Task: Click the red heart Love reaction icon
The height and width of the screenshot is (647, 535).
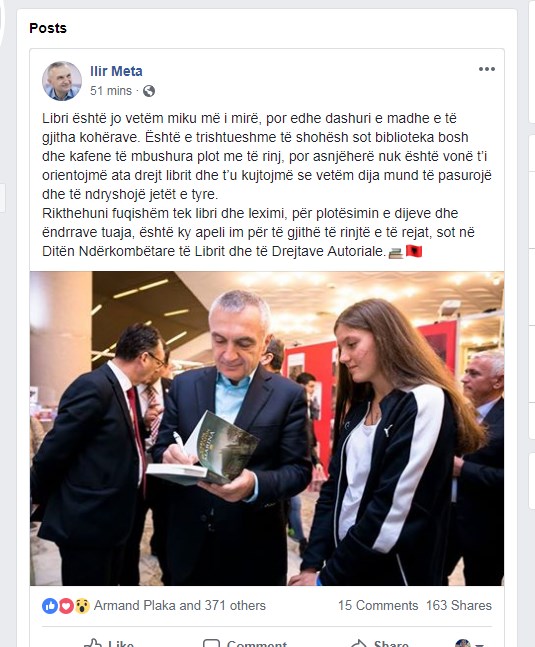Action: pyautogui.click(x=66, y=606)
